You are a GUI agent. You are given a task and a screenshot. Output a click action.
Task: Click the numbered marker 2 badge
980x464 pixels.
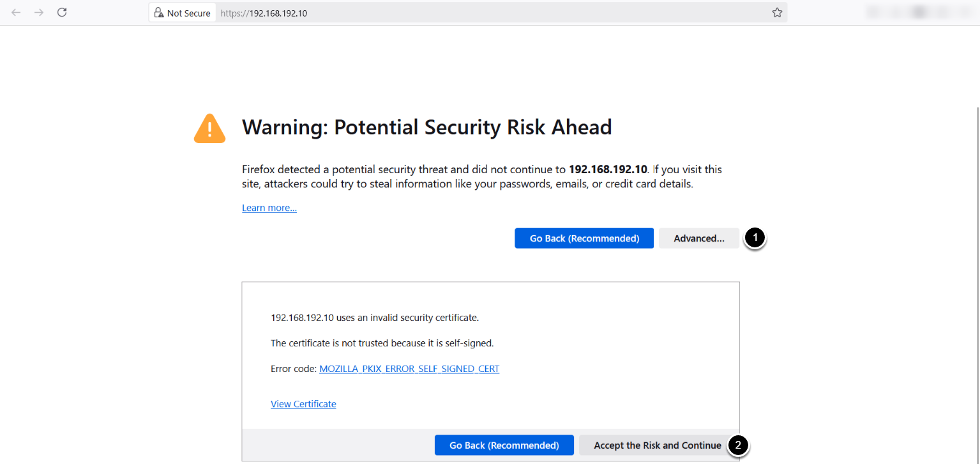click(739, 445)
